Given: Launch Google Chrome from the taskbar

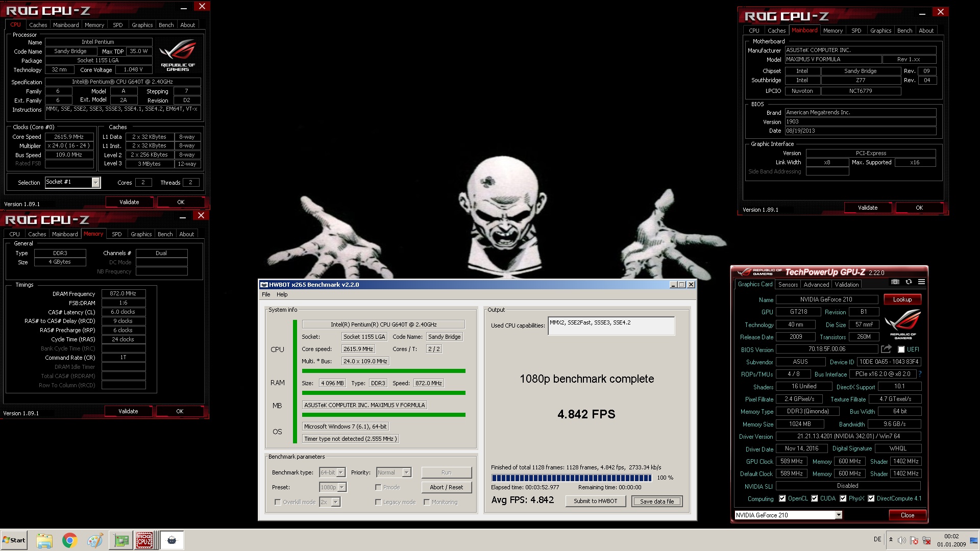Looking at the screenshot, I should click(x=69, y=540).
